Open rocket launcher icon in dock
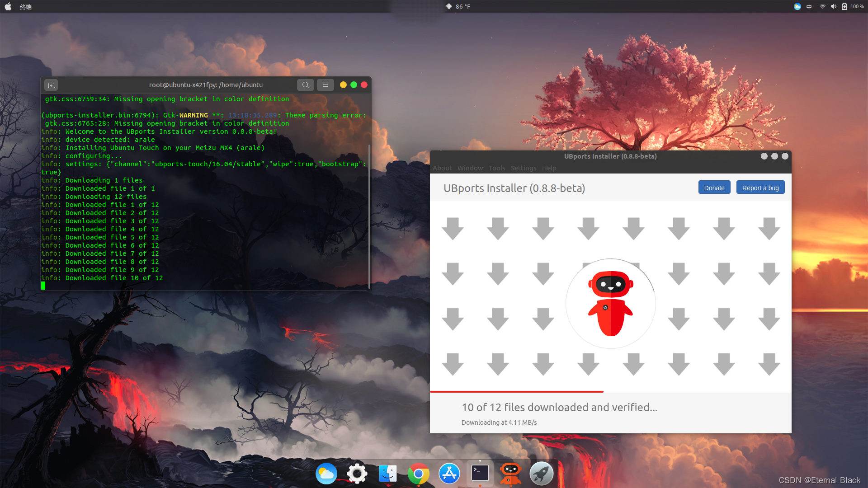 (541, 474)
